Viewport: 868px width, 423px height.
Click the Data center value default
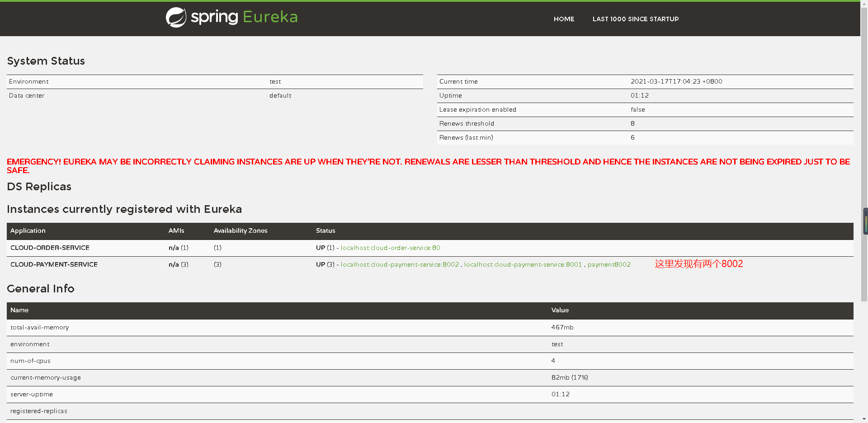280,95
